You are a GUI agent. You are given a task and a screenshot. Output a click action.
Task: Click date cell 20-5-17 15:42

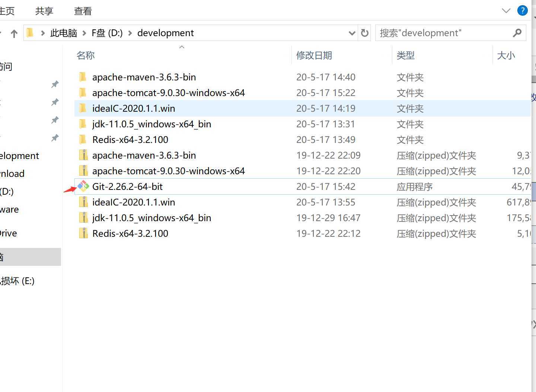coord(326,187)
